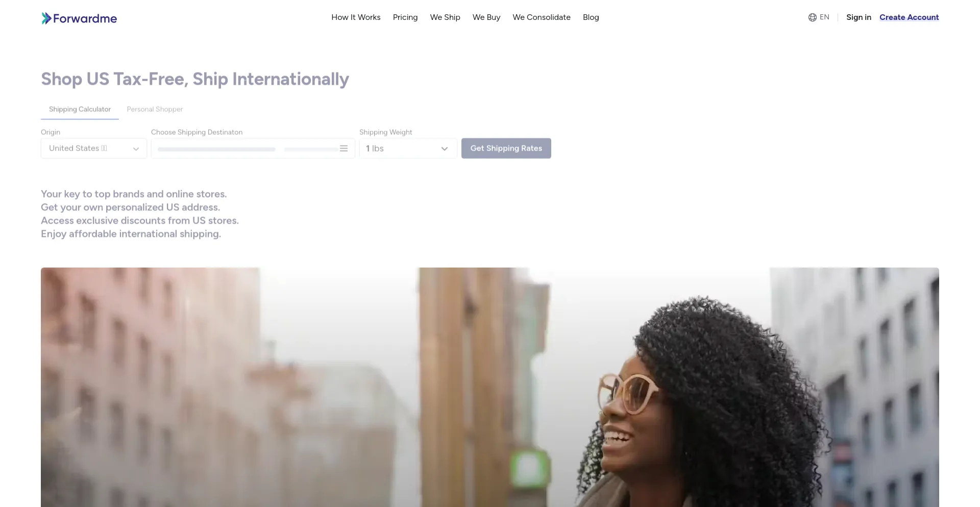The height and width of the screenshot is (507, 980).
Task: Click the Get Shipping Rates button
Action: (506, 149)
